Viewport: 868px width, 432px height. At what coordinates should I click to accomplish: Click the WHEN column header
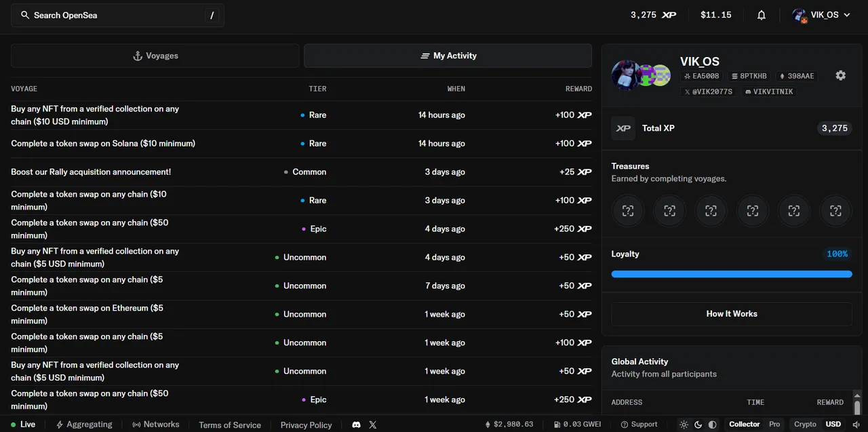point(456,89)
